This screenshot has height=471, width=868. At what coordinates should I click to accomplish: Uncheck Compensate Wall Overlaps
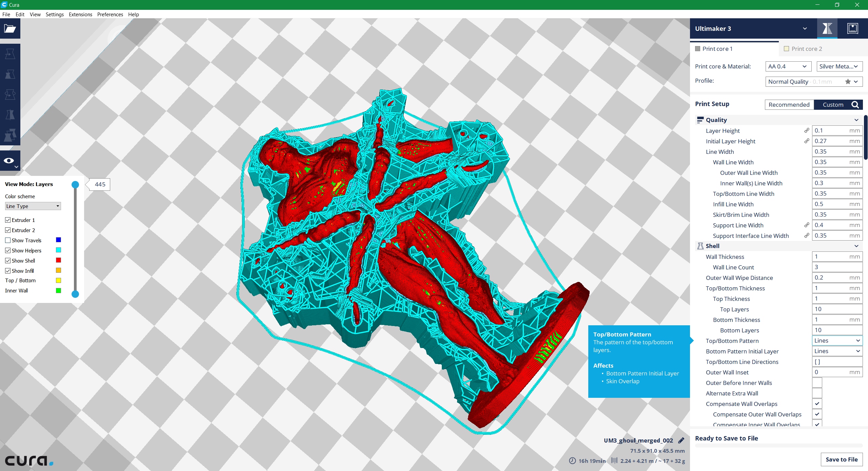click(817, 404)
